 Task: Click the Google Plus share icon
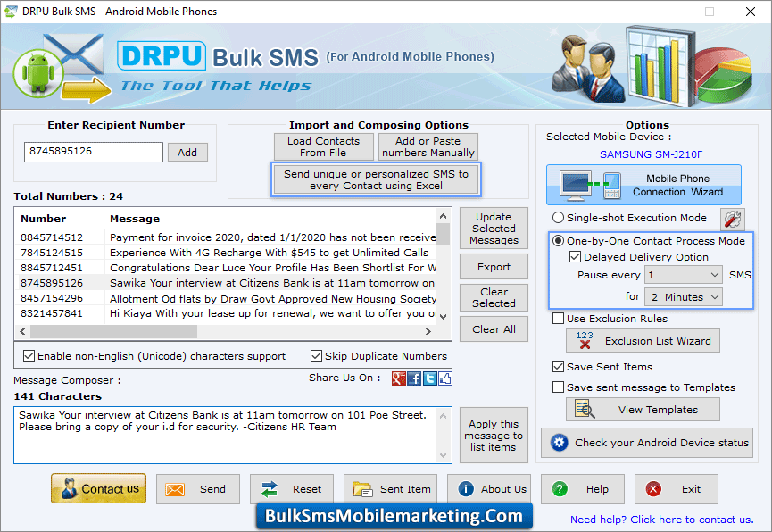coord(398,378)
